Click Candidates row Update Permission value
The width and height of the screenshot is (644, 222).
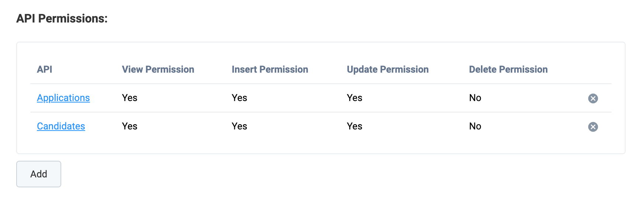pyautogui.click(x=354, y=126)
